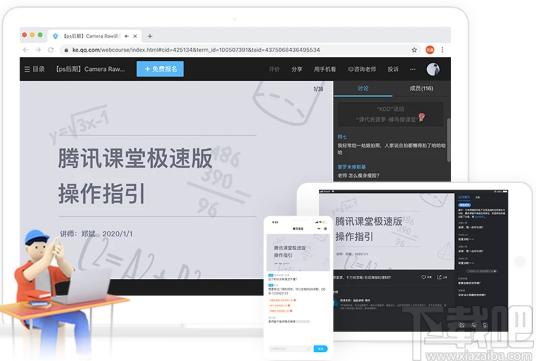The width and height of the screenshot is (536, 361).
Task: Click the slide title 腾讯课堂极速版
Action: tap(135, 158)
